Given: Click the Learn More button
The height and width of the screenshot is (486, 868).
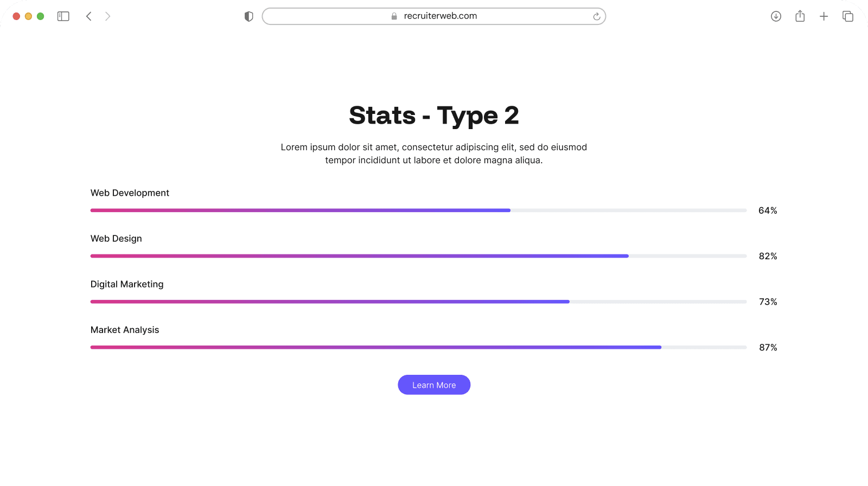Looking at the screenshot, I should point(434,385).
